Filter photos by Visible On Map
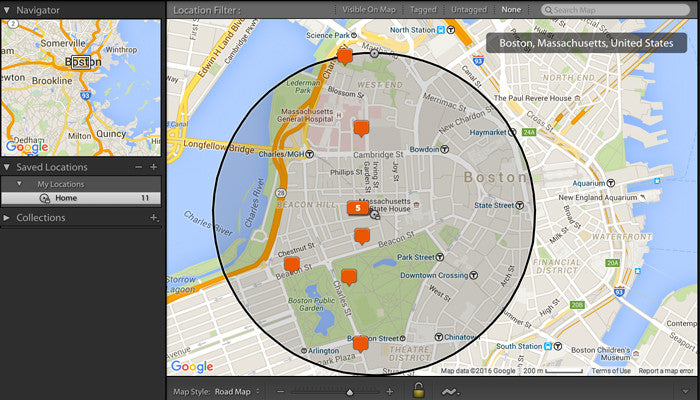The image size is (700, 400). [x=369, y=9]
